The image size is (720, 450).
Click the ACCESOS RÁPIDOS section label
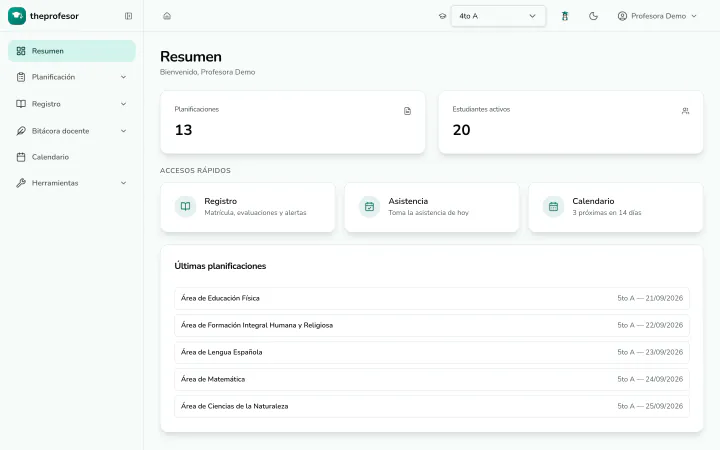[x=195, y=170]
